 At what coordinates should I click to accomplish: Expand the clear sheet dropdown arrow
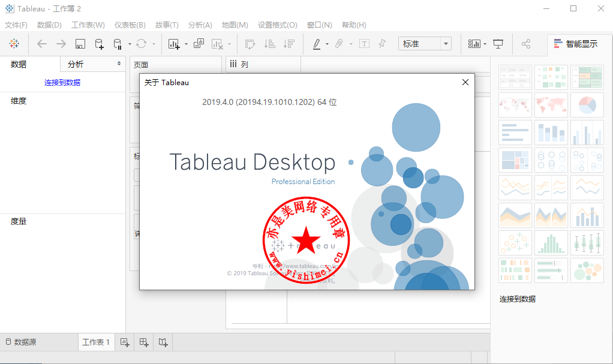click(x=229, y=44)
